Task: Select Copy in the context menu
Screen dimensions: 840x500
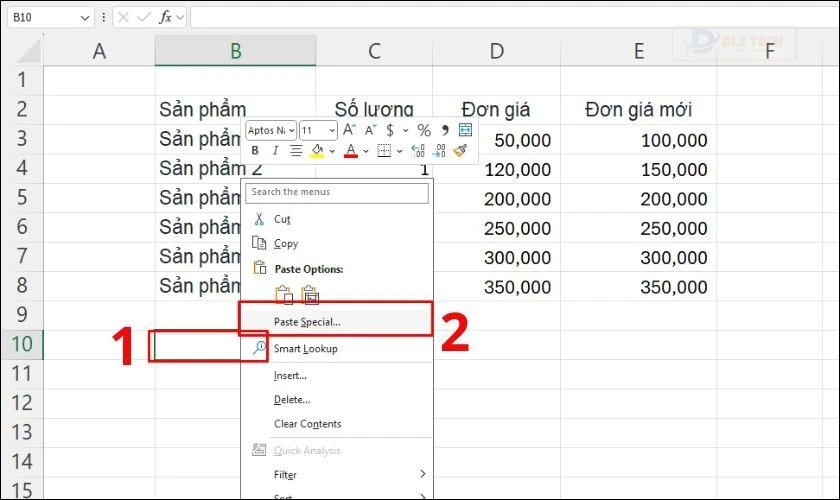Action: pyautogui.click(x=286, y=243)
